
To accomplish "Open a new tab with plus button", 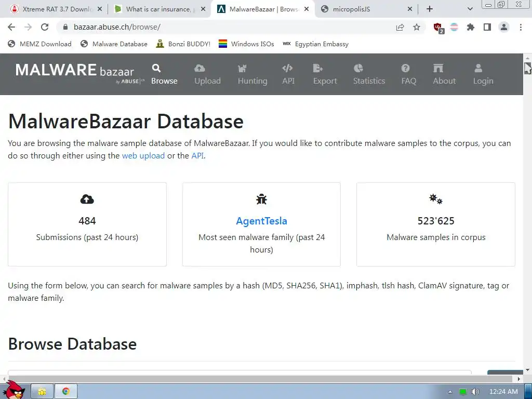I will pos(430,9).
